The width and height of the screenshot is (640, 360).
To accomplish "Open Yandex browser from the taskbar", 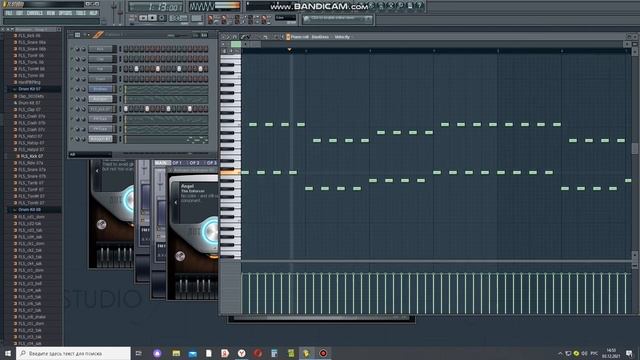I will click(242, 353).
